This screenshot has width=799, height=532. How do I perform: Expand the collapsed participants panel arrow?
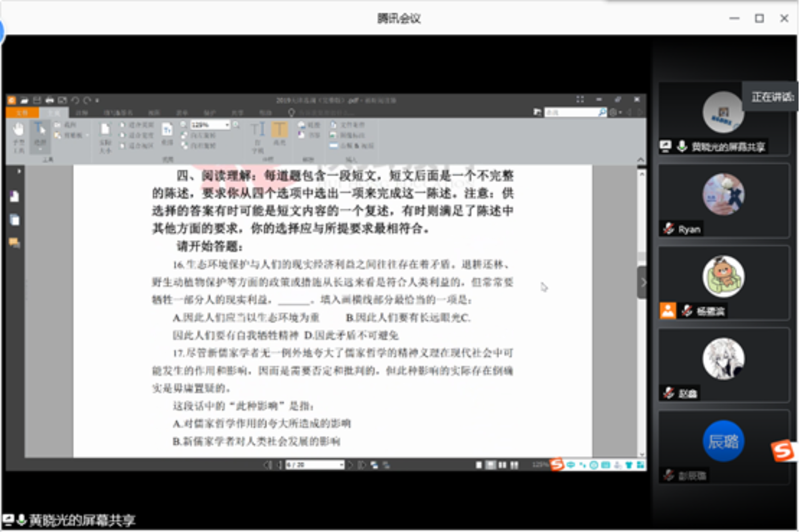[x=642, y=282]
